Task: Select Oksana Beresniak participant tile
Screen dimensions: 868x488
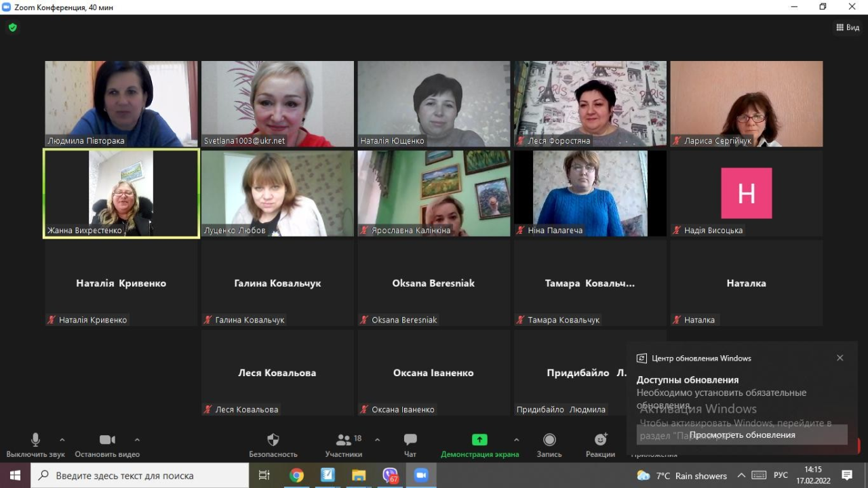Action: (x=434, y=283)
